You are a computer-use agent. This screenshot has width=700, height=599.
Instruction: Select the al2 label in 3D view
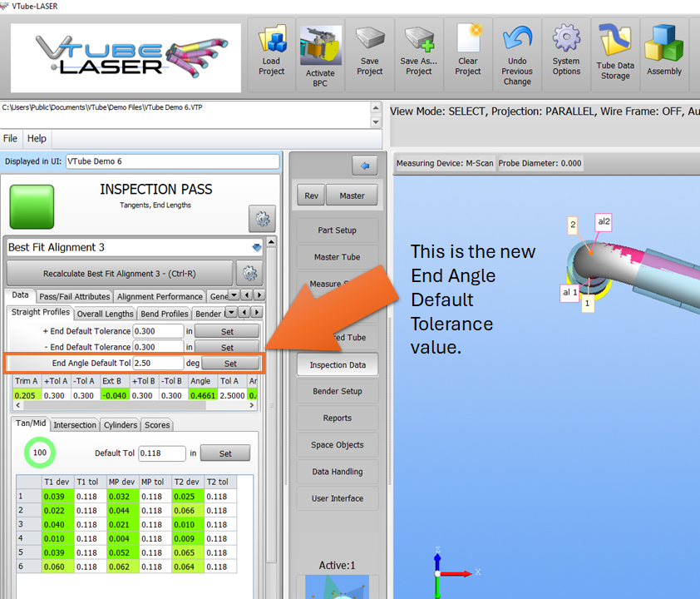(604, 221)
